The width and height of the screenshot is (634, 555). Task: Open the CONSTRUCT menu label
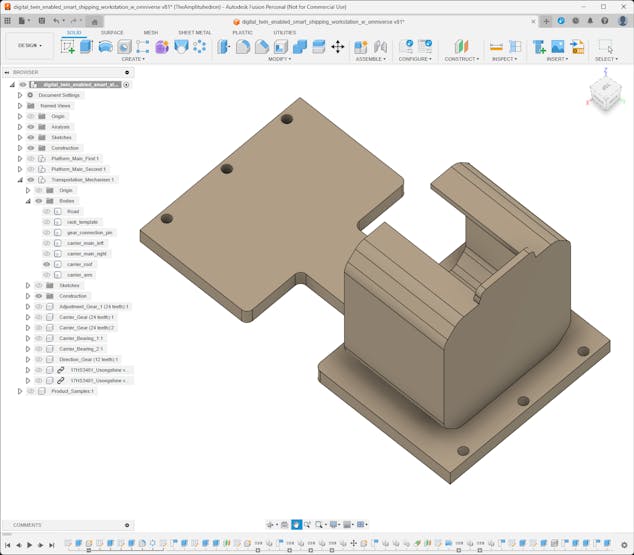(461, 59)
